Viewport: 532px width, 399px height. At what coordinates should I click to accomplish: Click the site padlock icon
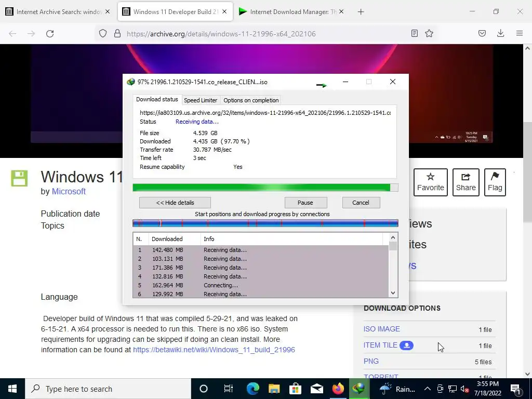tap(117, 34)
